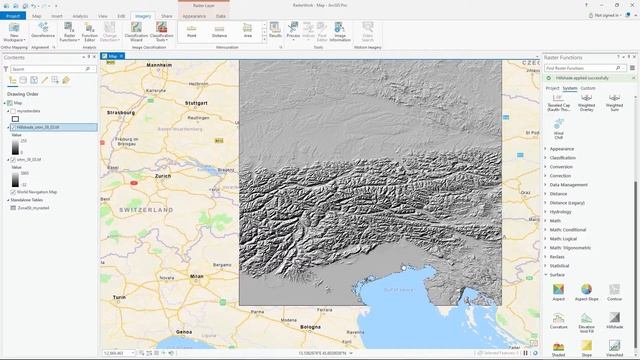Toggle visibility of the Hillshade_srtm layer

13,127
